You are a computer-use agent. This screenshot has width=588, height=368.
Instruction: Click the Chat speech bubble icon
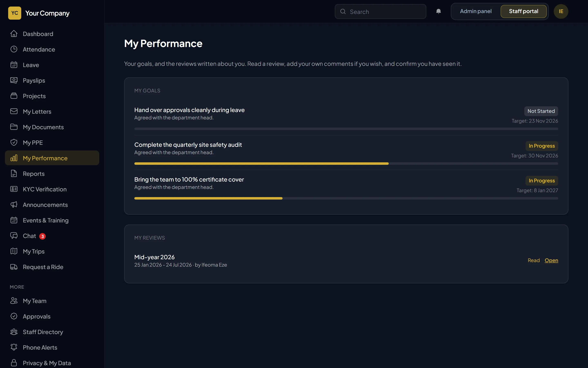[x=14, y=236]
